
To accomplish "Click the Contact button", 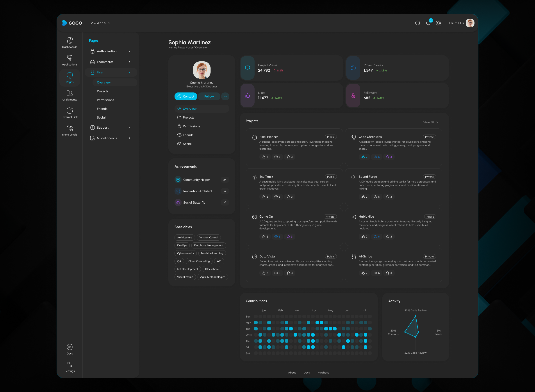I will click(x=186, y=96).
